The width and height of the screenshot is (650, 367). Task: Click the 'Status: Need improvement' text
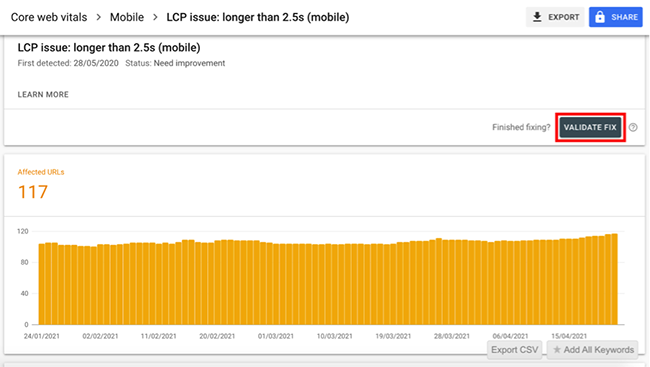click(x=175, y=63)
